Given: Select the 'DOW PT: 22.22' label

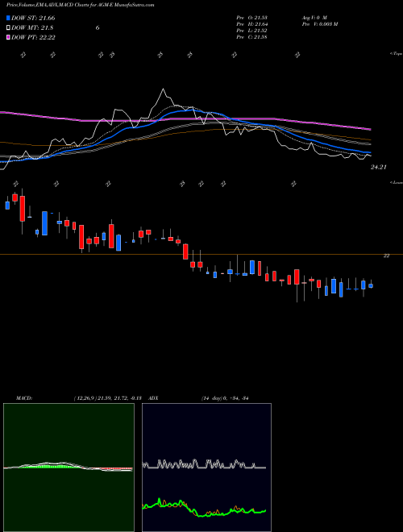Looking at the screenshot, I should [x=33, y=37].
